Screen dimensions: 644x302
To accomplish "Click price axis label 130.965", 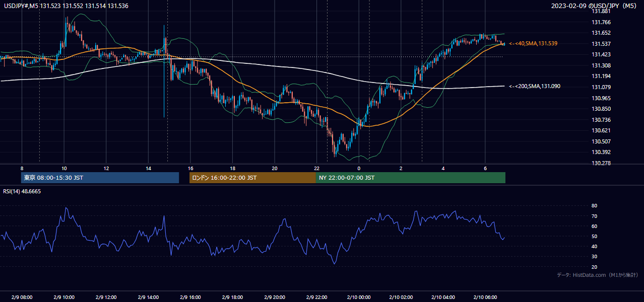I will point(601,98).
